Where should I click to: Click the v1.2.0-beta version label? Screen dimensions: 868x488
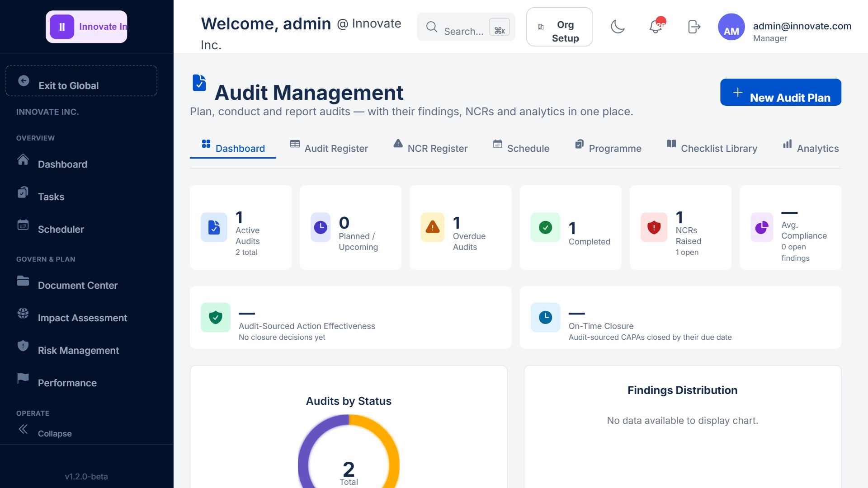point(86,476)
